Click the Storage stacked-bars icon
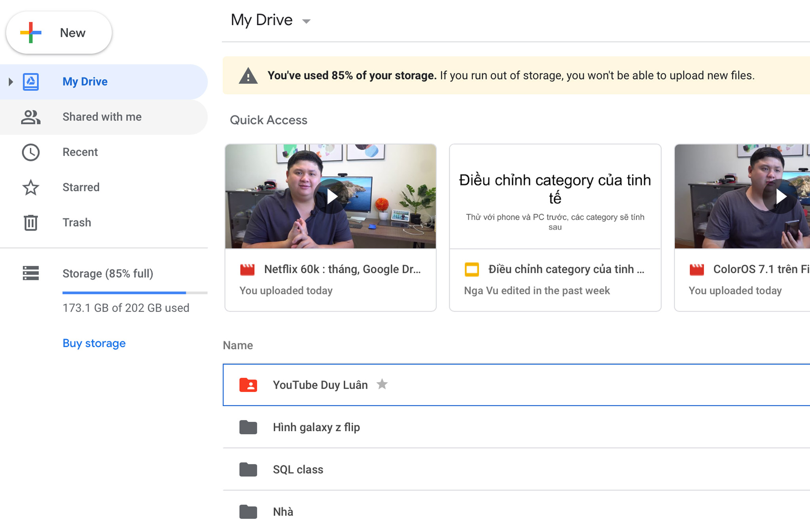The width and height of the screenshot is (810, 532). pyautogui.click(x=30, y=273)
